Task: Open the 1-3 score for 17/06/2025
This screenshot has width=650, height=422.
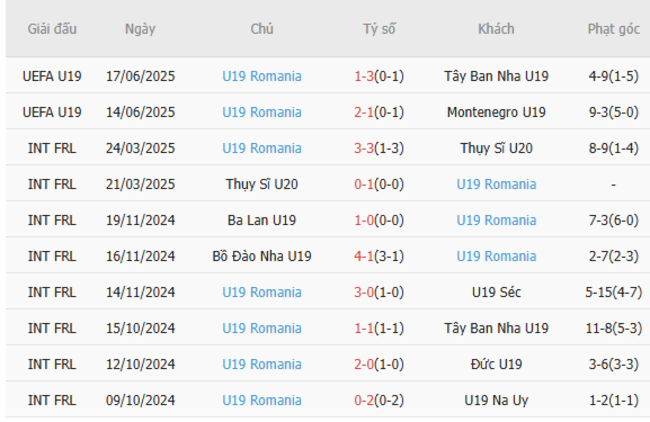Action: 365,76
